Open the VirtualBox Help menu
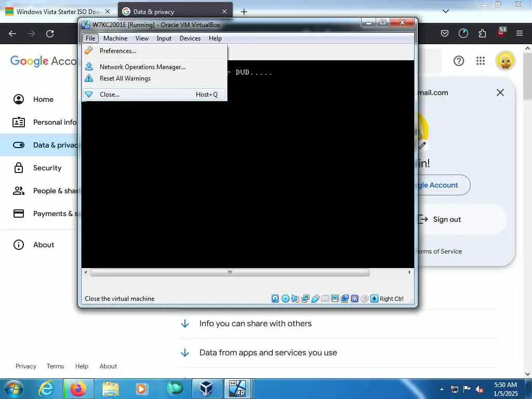The image size is (532, 399). click(x=215, y=38)
